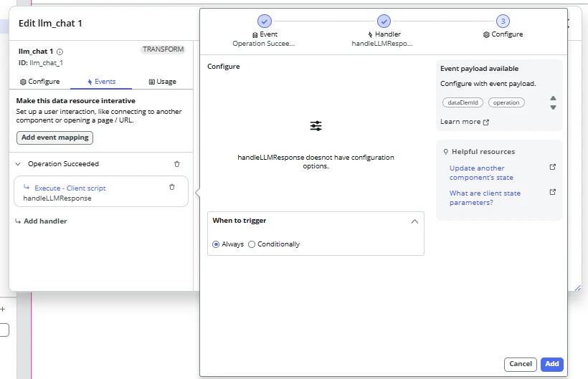Open Update another component's state link
The image size is (588, 379).
click(481, 173)
